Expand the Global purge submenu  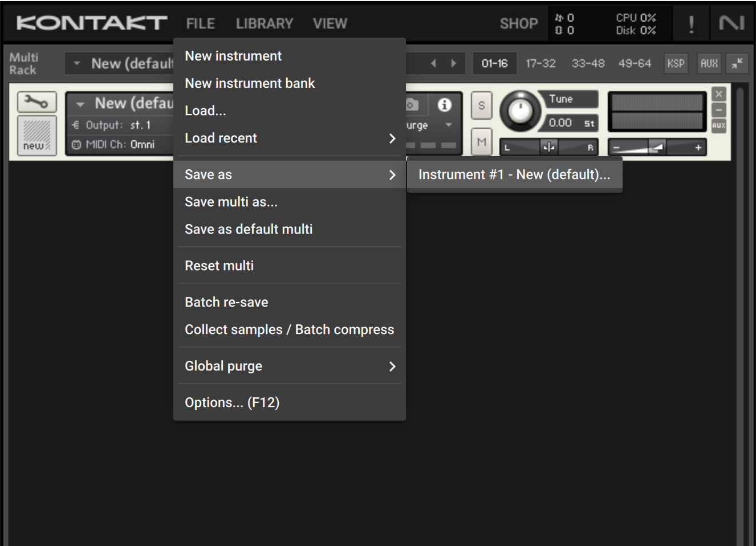coord(392,366)
